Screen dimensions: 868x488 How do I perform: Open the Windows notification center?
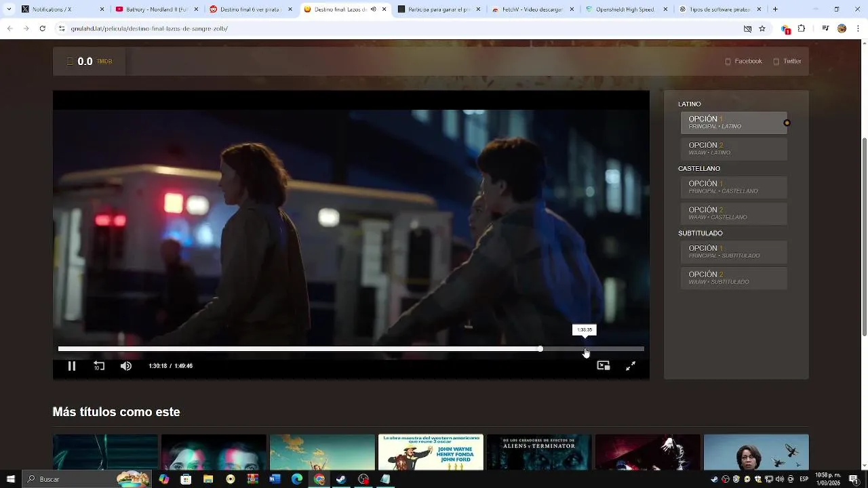click(x=856, y=479)
